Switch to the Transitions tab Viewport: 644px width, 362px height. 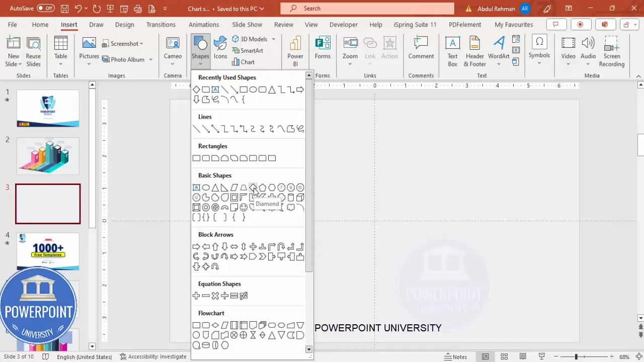(x=161, y=25)
